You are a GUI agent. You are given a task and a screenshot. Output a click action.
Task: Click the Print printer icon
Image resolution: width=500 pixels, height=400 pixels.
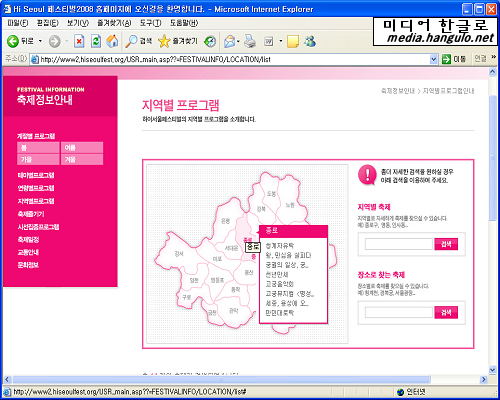pyautogui.click(x=250, y=41)
